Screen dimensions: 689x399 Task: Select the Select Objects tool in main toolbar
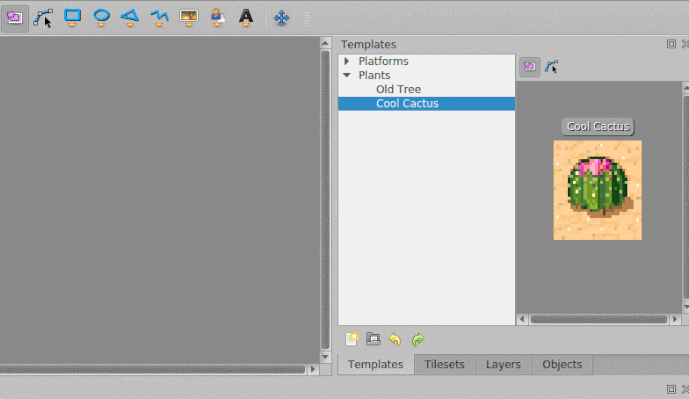click(15, 18)
